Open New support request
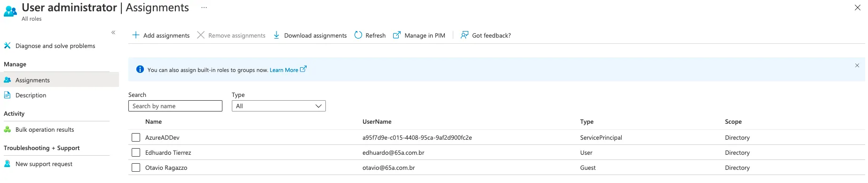 [x=44, y=164]
